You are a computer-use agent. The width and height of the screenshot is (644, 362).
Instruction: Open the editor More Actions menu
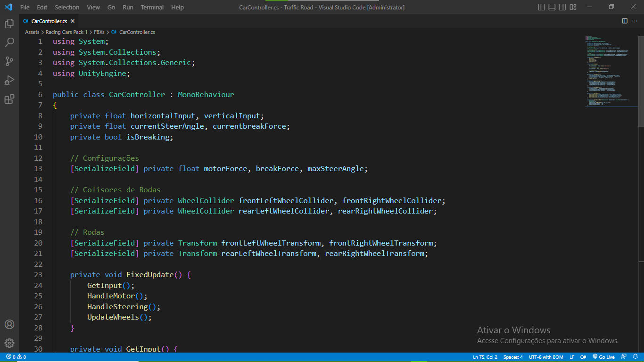634,21
